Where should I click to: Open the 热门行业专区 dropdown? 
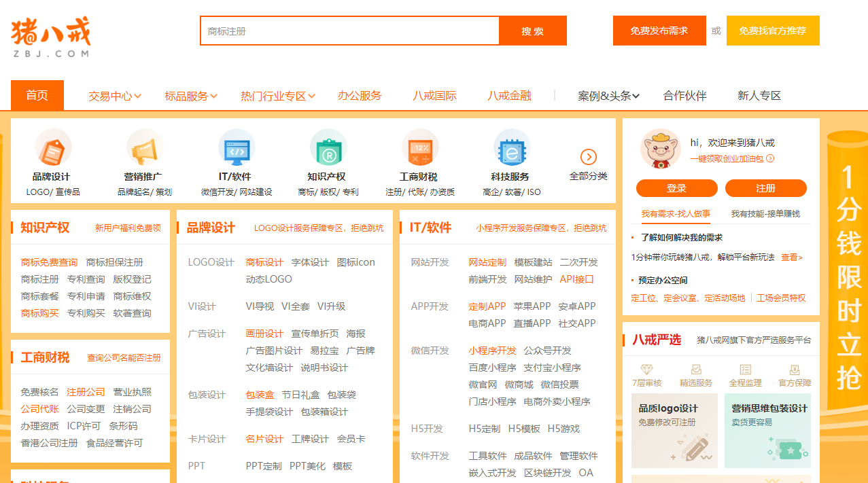(275, 96)
